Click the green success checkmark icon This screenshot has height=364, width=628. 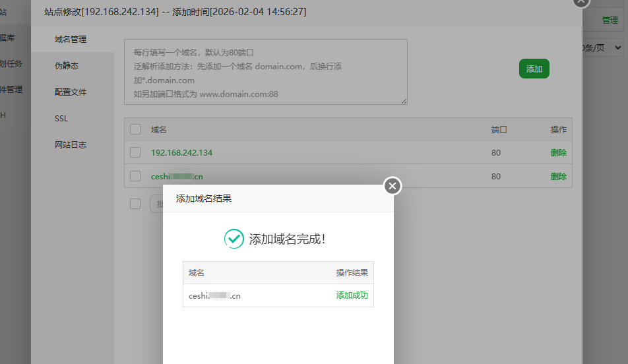[234, 239]
